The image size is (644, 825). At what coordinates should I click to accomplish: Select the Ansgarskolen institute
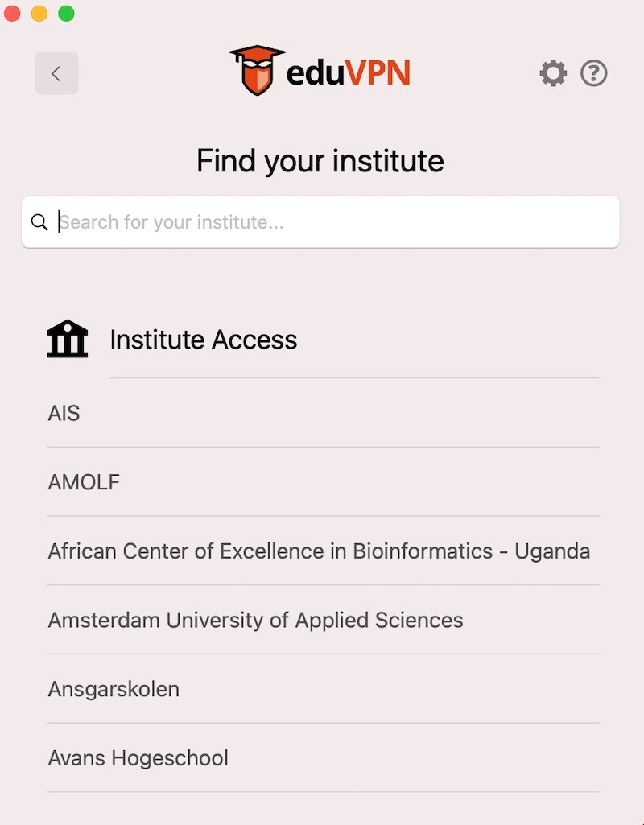click(114, 690)
